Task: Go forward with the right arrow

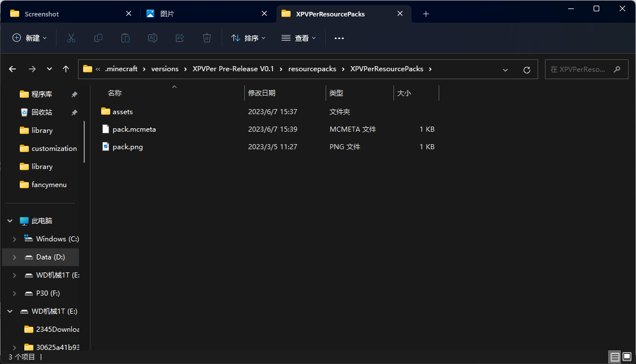Action: [x=32, y=69]
